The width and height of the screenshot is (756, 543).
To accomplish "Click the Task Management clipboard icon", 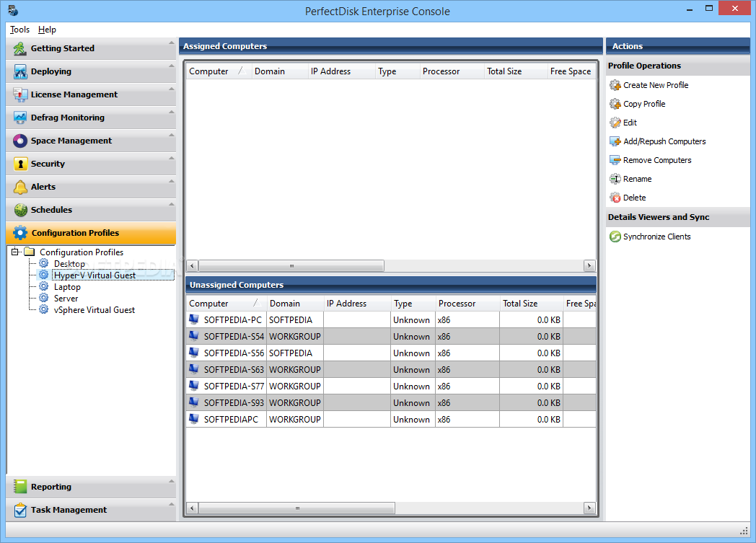I will 19,510.
